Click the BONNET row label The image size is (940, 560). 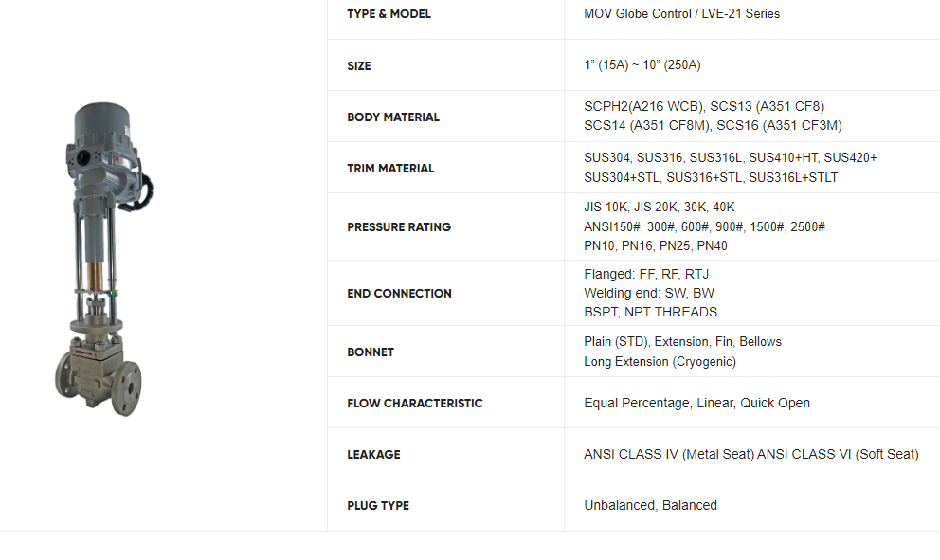coord(371,352)
